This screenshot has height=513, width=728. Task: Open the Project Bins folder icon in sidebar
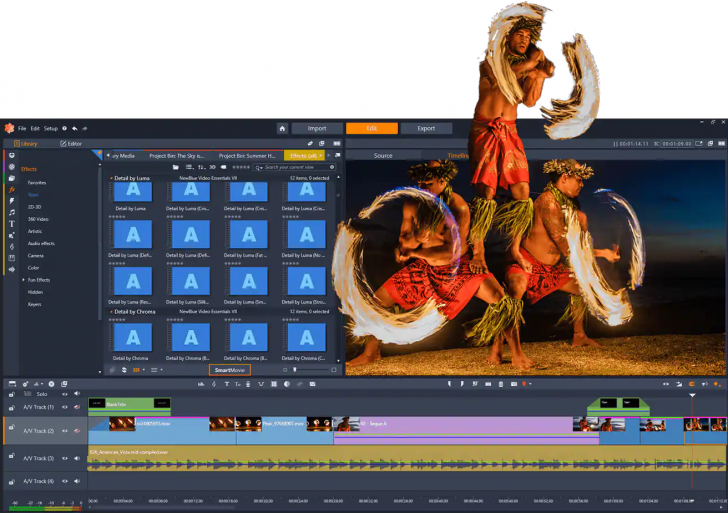tap(12, 178)
